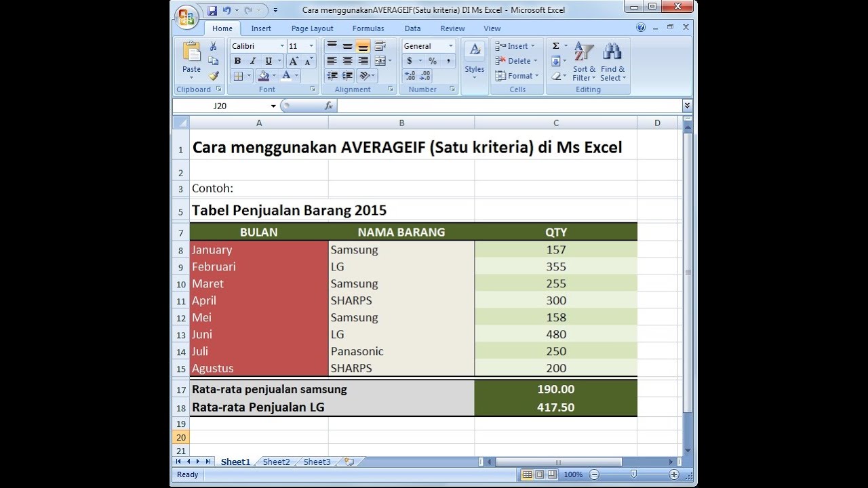
Task: Open the Office Button menu
Action: pos(186,17)
